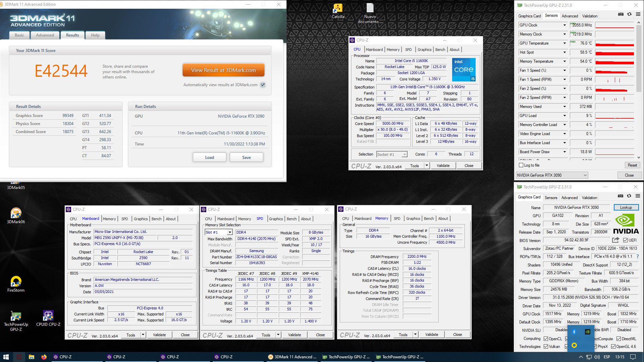Toggle the OpenGL 4.6 checkbox
This screenshot has height=362, width=644.
613,347
